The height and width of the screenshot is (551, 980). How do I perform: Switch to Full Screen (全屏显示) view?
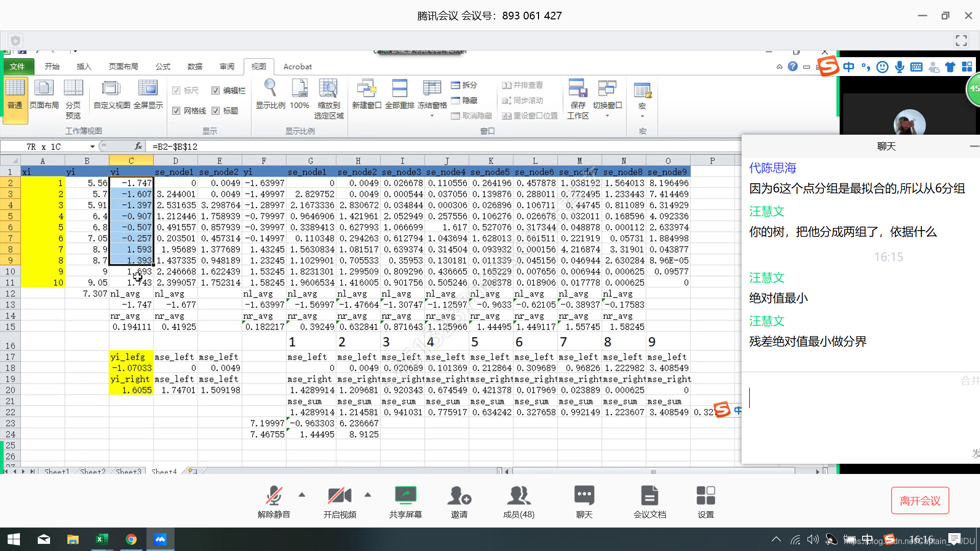coord(148,94)
